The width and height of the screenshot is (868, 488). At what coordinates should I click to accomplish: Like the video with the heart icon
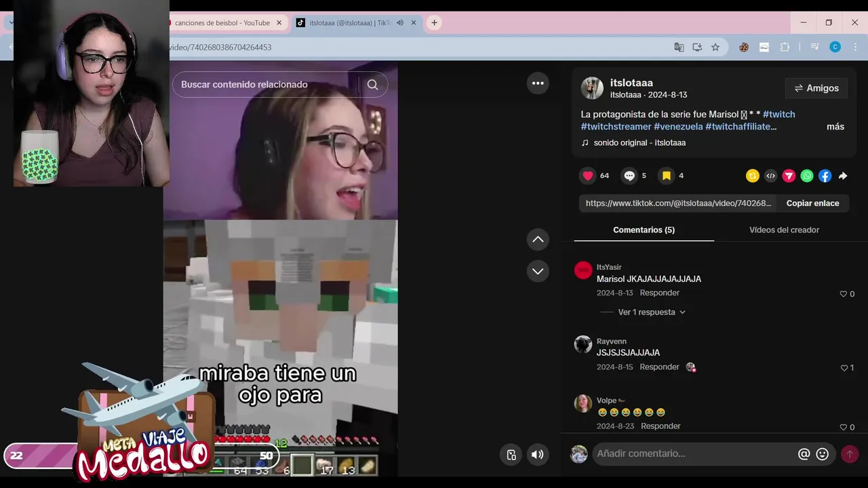[x=588, y=176]
